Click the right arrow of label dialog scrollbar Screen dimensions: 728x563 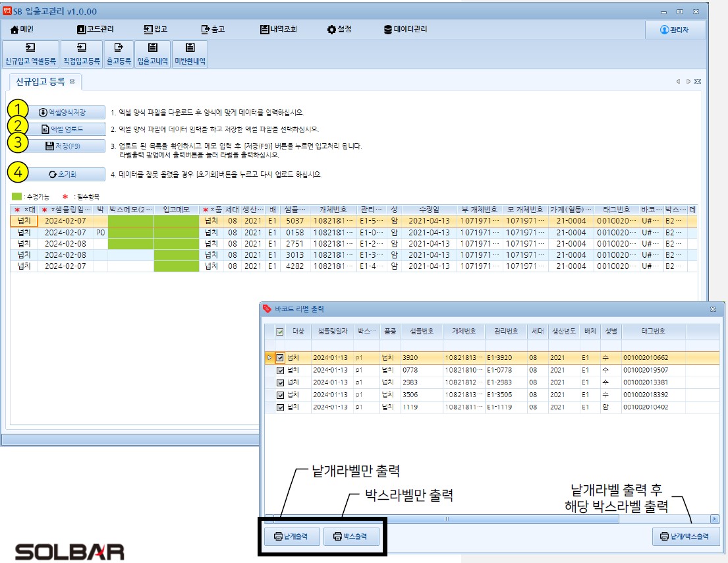coord(714,519)
